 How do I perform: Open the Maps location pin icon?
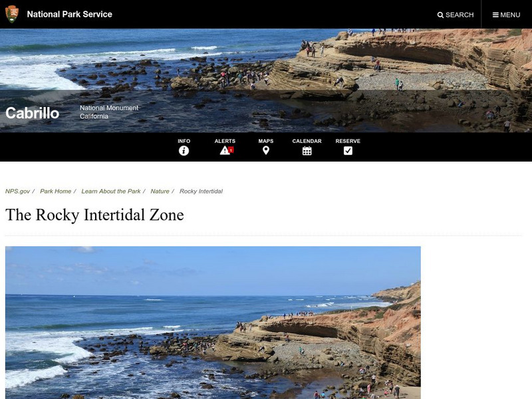click(265, 150)
